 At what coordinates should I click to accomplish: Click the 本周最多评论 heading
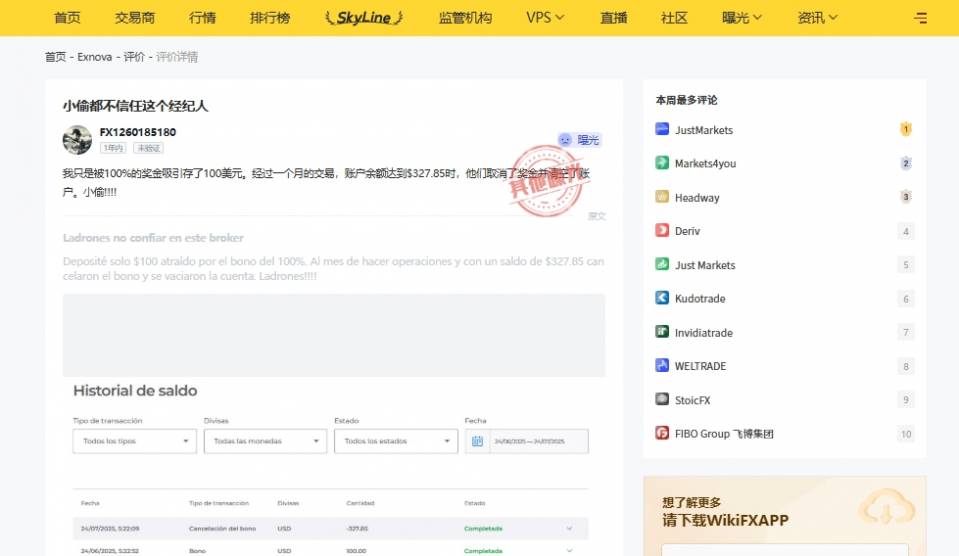[x=686, y=100]
